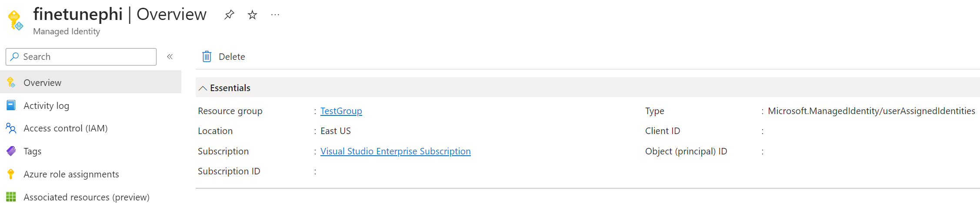Delete the managed identity
This screenshot has width=980, height=203.
click(223, 57)
